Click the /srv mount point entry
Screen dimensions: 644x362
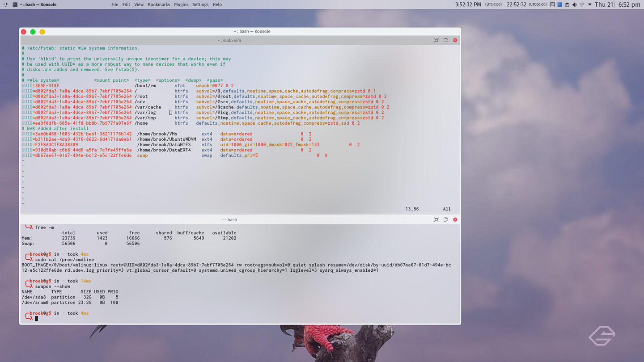140,102
